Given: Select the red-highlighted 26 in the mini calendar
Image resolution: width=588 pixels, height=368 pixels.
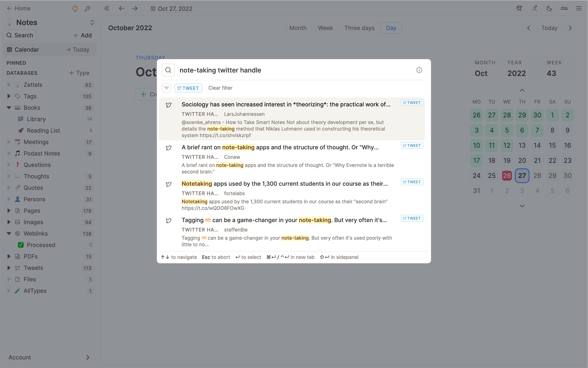Looking at the screenshot, I should pos(507,176).
